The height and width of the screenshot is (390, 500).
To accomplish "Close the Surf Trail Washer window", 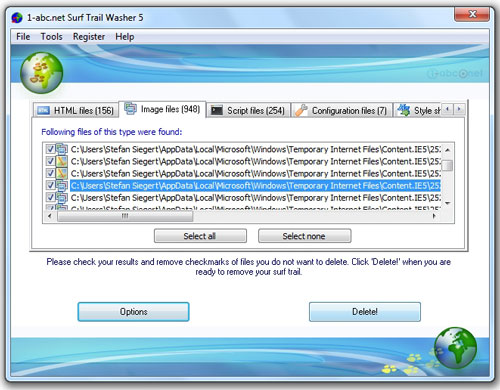I will [x=472, y=14].
